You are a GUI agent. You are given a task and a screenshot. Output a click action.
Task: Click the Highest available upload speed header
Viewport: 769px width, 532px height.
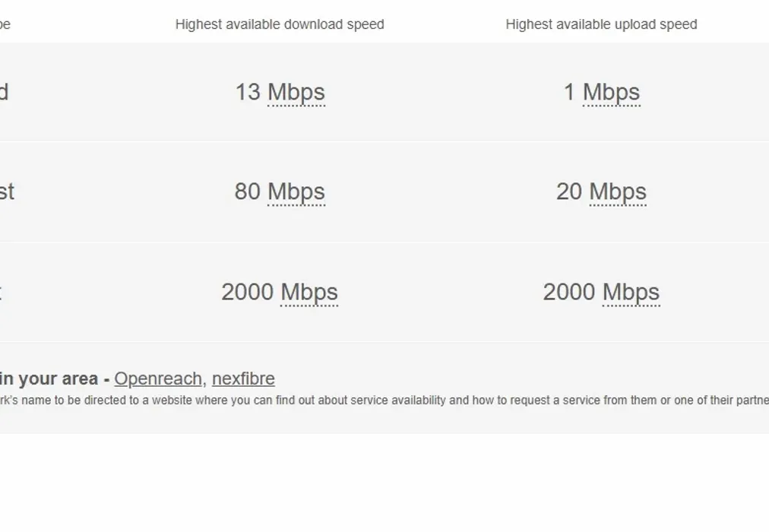click(601, 24)
